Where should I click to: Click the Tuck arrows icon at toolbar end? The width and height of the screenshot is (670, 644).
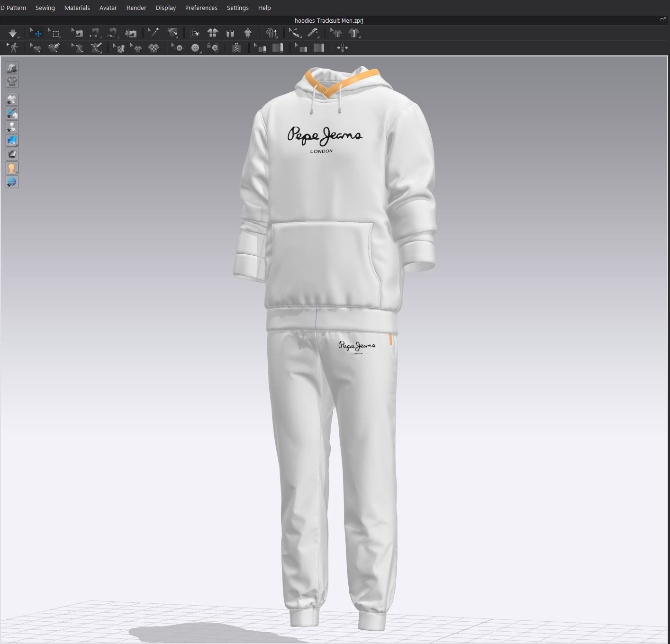click(x=342, y=48)
